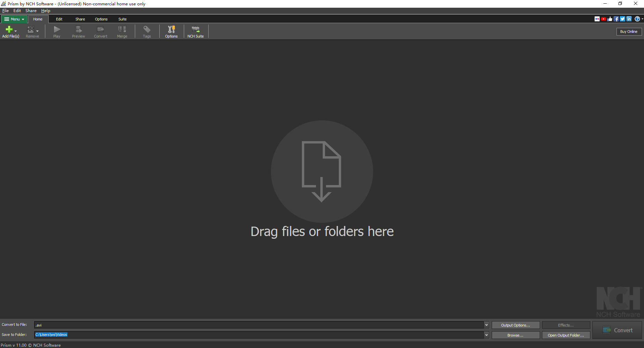This screenshot has height=348, width=644.
Task: Click the Play toolbar icon
Action: point(57,32)
